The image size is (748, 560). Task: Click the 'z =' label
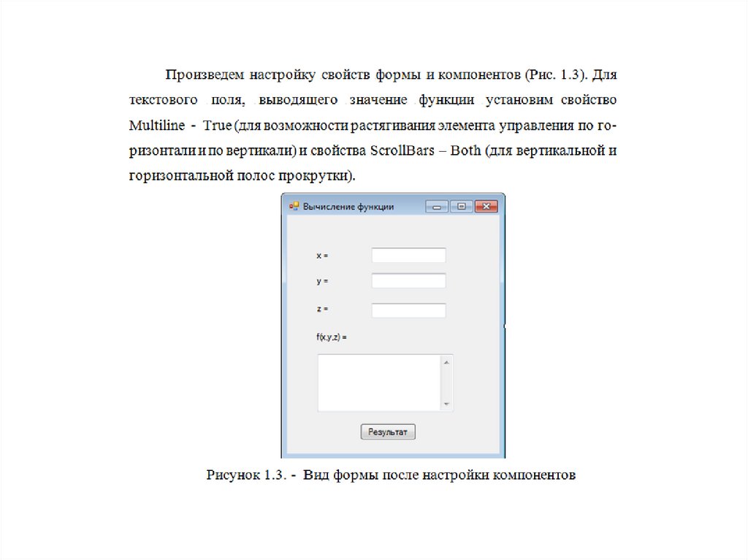tap(322, 309)
